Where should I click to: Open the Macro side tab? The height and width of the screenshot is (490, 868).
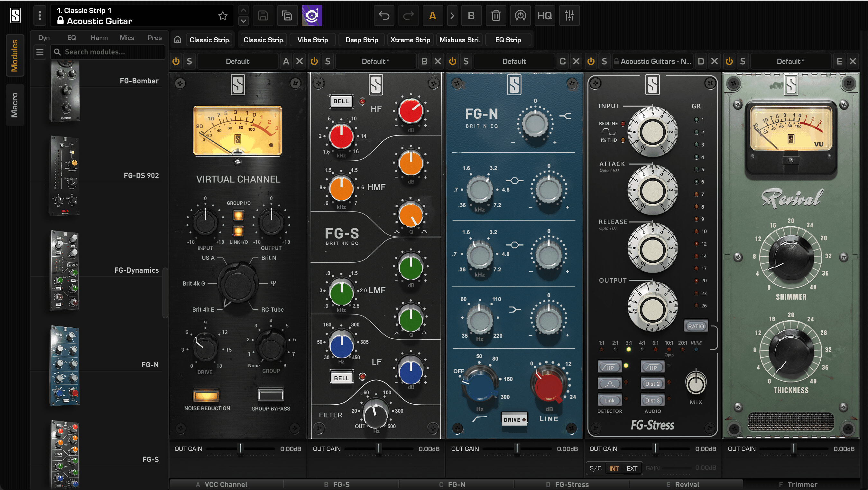click(x=15, y=105)
